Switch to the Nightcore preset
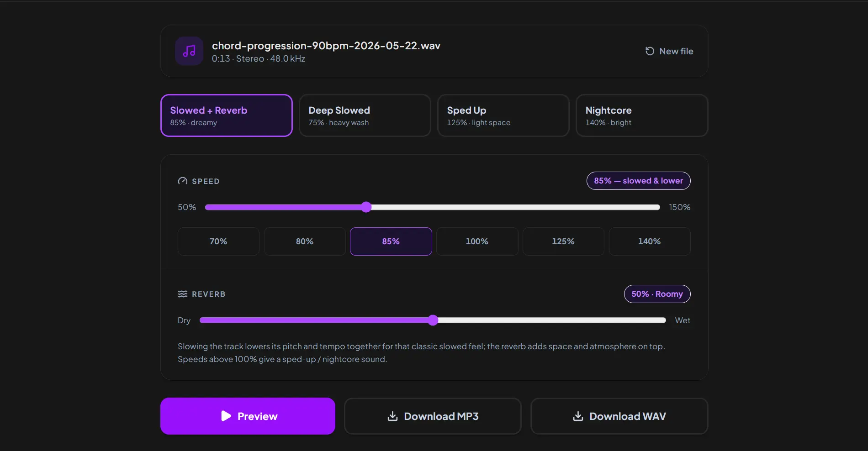Viewport: 868px width, 451px height. point(642,115)
